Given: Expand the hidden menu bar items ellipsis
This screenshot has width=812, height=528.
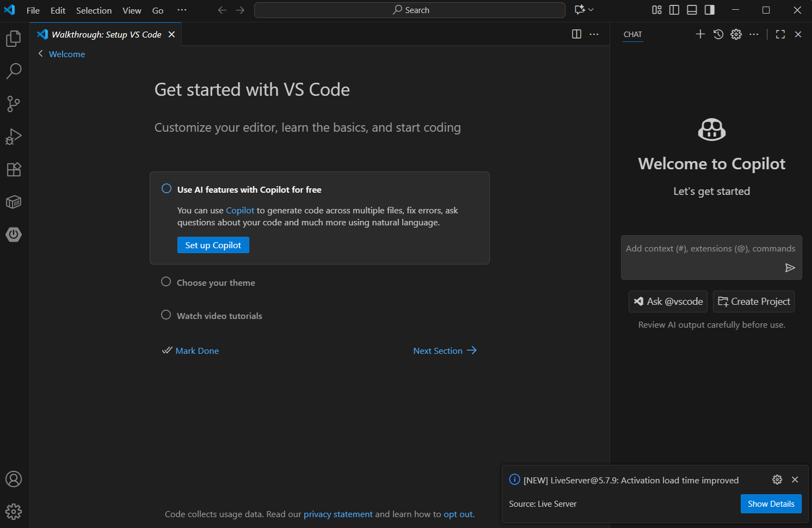Looking at the screenshot, I should coord(182,10).
